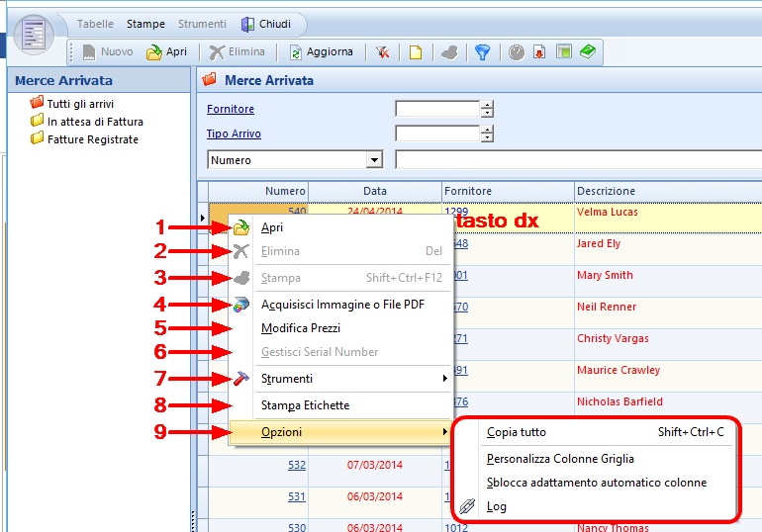Image resolution: width=762 pixels, height=532 pixels.
Task: Choose Modifica Prezzi from context menu
Action: click(x=298, y=328)
